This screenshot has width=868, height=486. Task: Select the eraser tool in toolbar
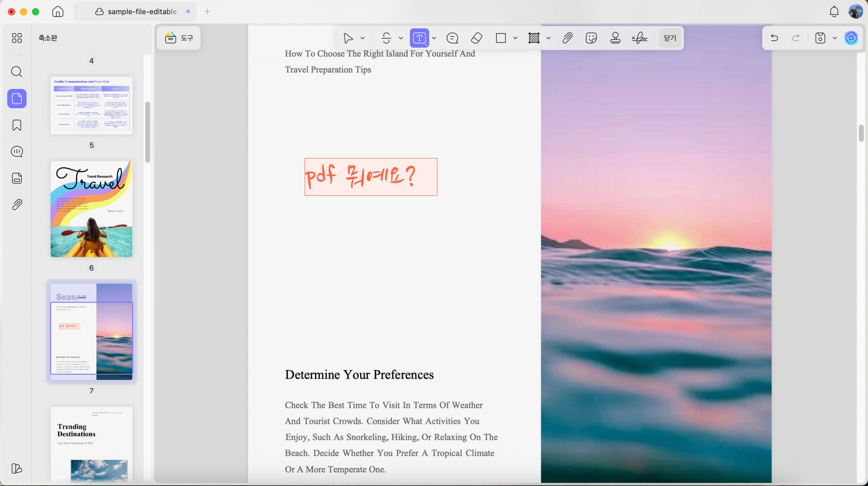pos(476,38)
